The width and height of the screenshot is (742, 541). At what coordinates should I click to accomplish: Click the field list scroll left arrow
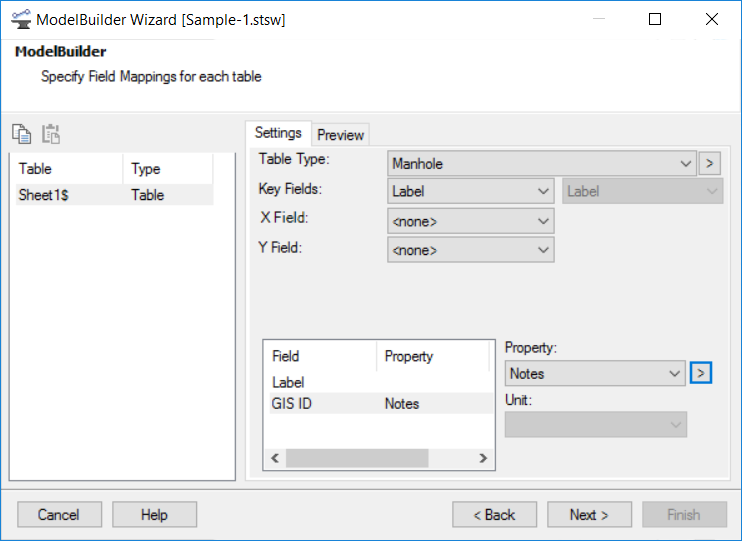[275, 458]
